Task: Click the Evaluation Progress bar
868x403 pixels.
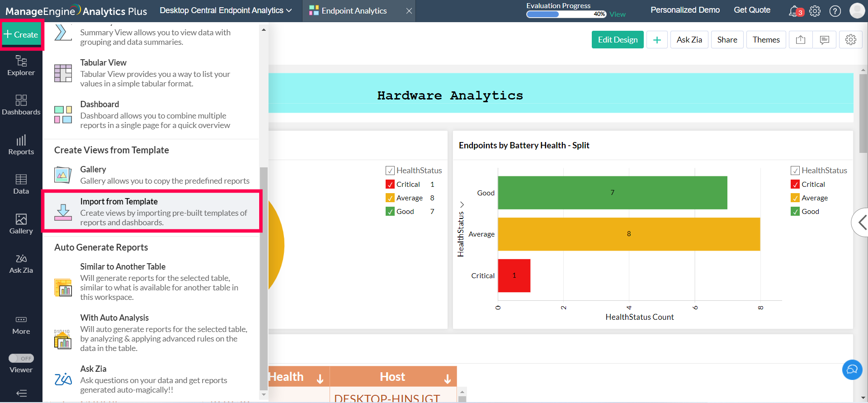Action: tap(566, 14)
